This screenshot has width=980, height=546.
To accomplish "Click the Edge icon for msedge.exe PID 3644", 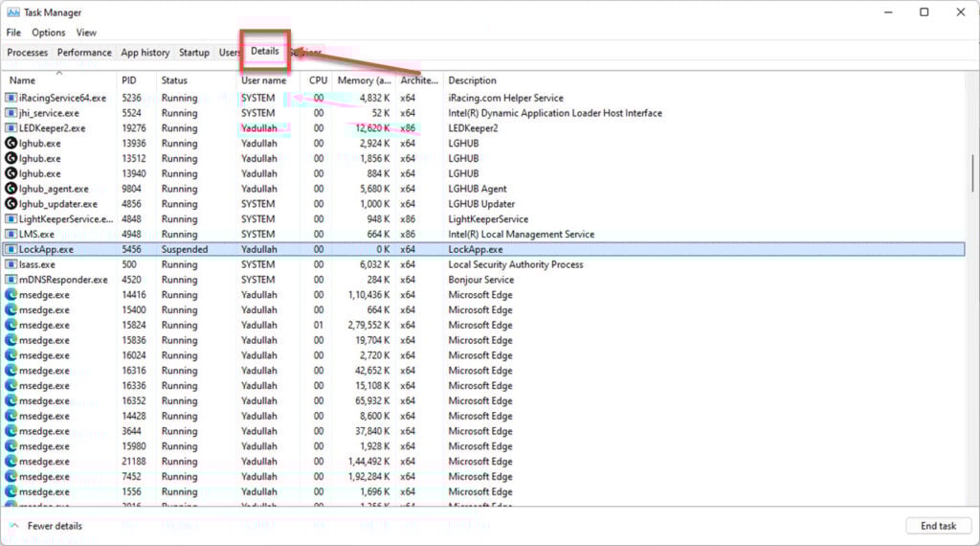I will pos(11,431).
